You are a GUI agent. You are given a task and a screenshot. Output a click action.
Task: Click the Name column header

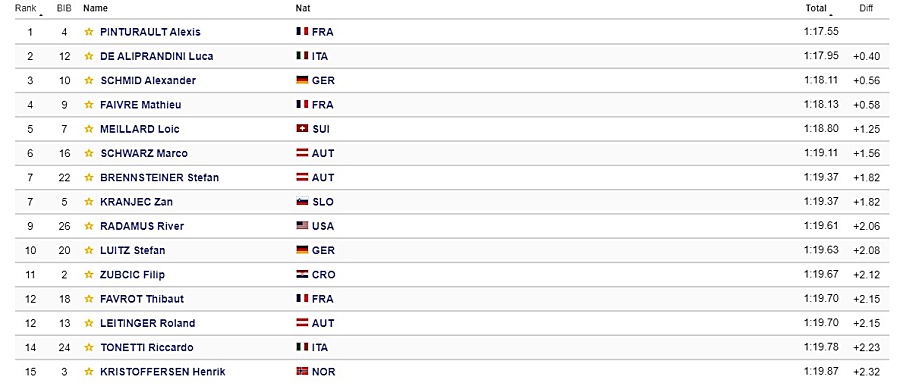click(95, 9)
